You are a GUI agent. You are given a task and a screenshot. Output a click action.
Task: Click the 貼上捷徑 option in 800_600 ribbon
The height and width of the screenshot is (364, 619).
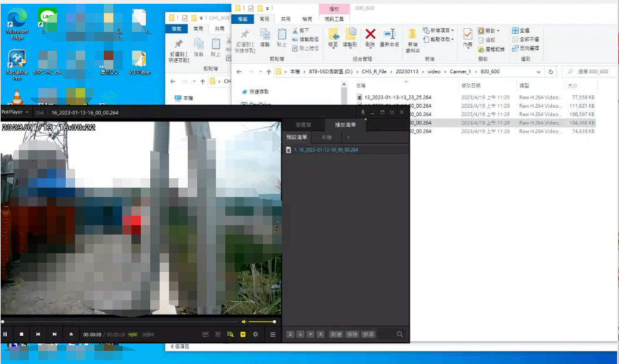(x=305, y=49)
